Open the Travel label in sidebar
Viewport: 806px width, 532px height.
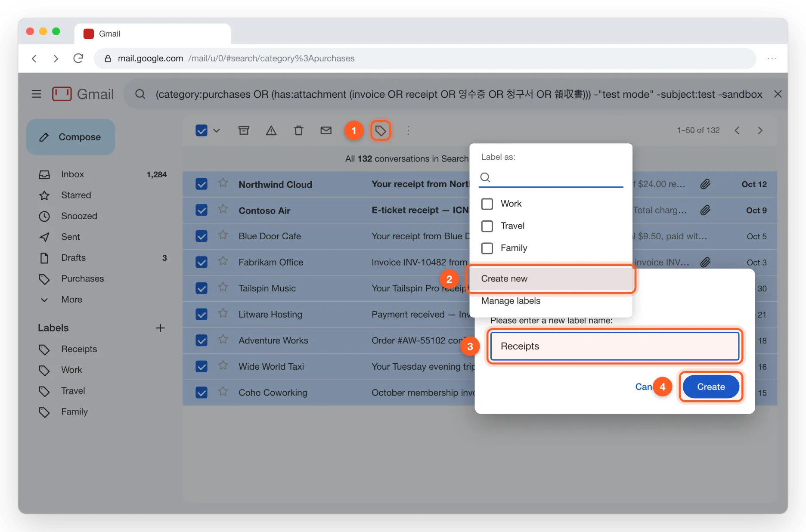point(73,391)
